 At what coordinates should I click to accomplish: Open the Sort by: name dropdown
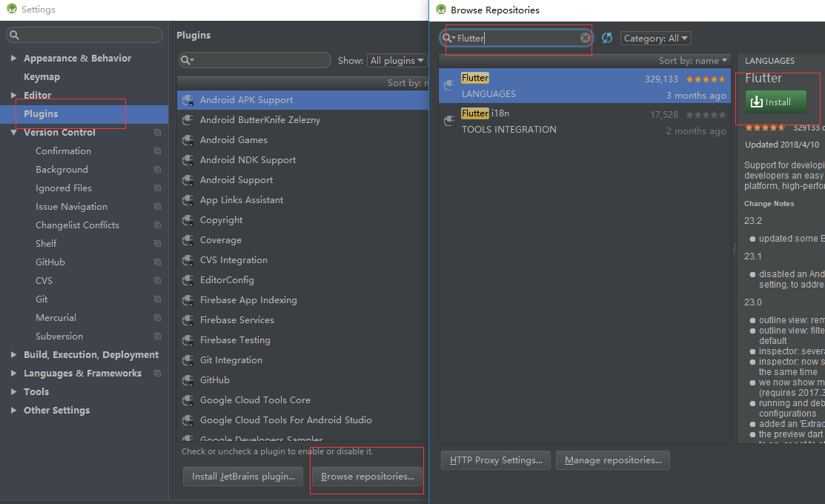click(692, 61)
